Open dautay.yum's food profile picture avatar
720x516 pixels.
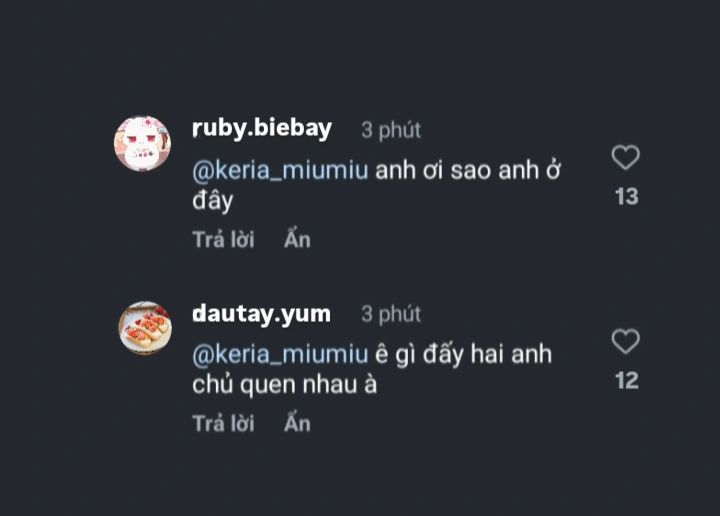click(145, 328)
